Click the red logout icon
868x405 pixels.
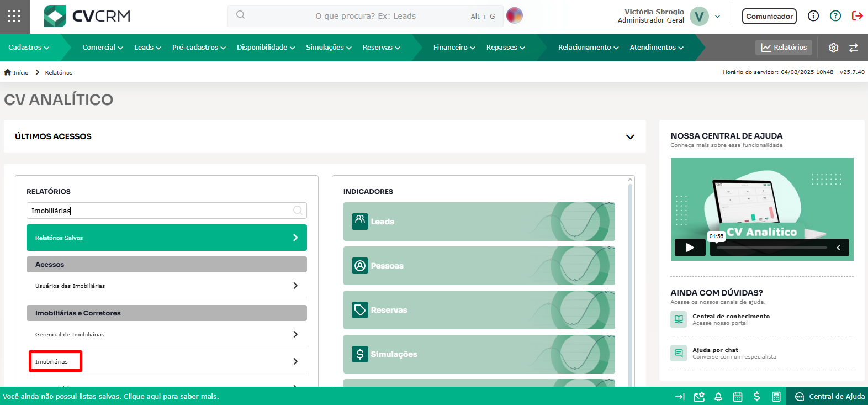click(857, 16)
